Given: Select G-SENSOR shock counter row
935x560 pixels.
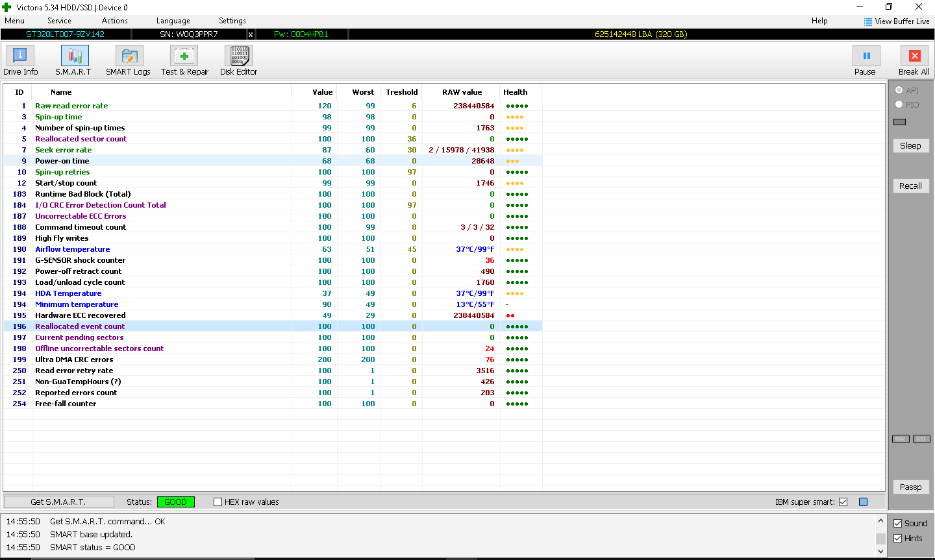Looking at the screenshot, I should (x=273, y=260).
